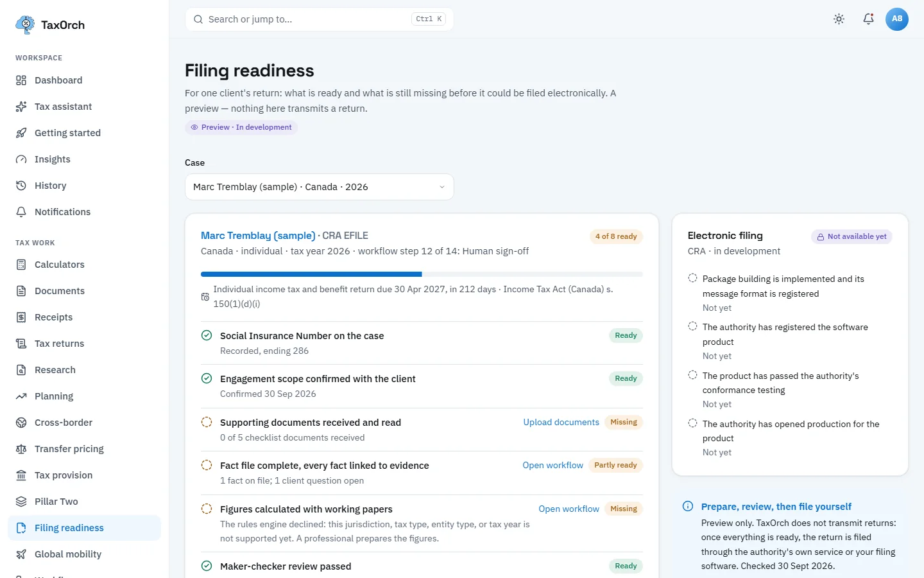This screenshot has width=924, height=578.
Task: Open the Marc Tremblay (sample) case link
Action: pos(258,236)
